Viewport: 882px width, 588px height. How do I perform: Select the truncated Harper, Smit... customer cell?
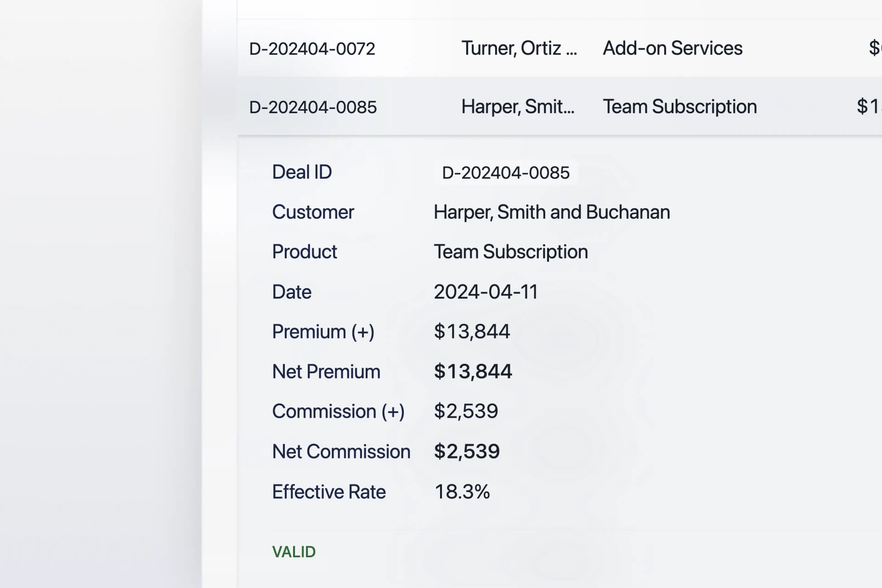pyautogui.click(x=518, y=107)
